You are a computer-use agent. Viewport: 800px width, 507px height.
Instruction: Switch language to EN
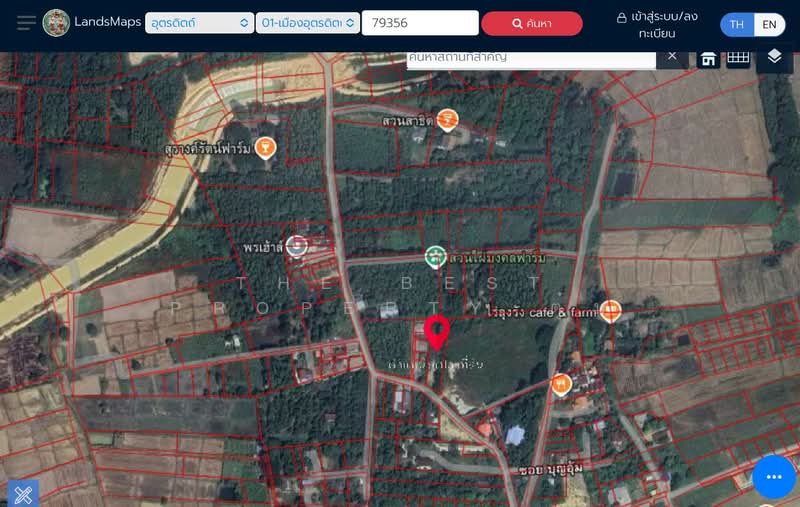tap(769, 24)
